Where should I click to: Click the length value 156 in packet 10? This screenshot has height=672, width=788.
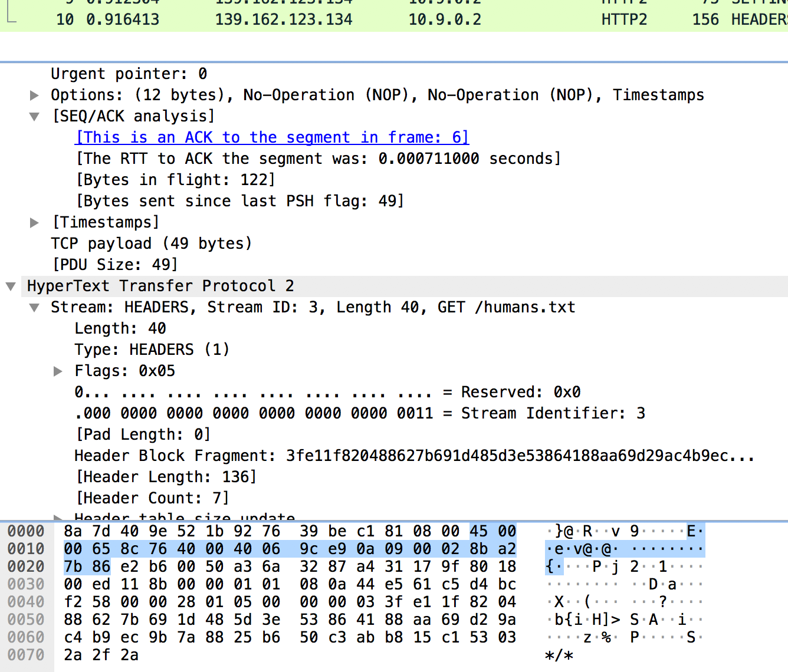pos(705,19)
